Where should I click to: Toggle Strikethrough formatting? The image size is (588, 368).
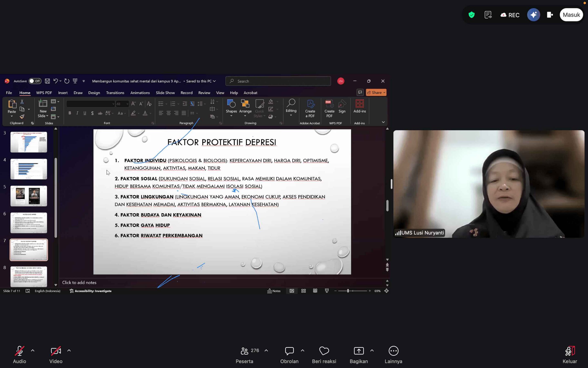click(100, 113)
